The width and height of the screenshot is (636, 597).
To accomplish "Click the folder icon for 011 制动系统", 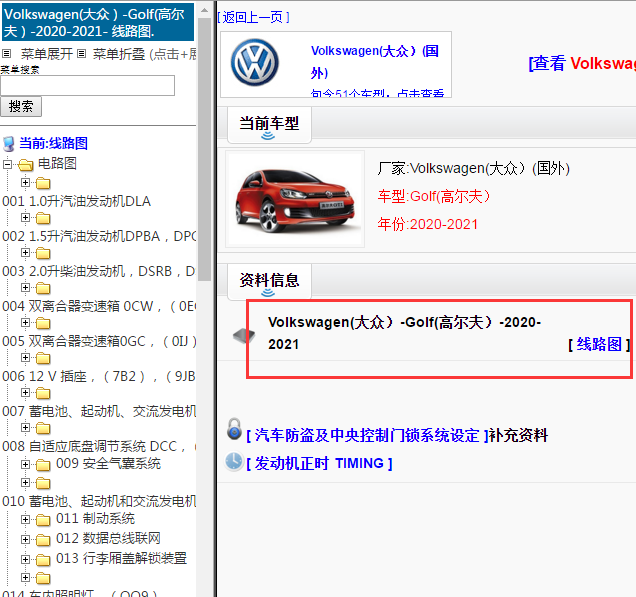I will click(x=43, y=520).
